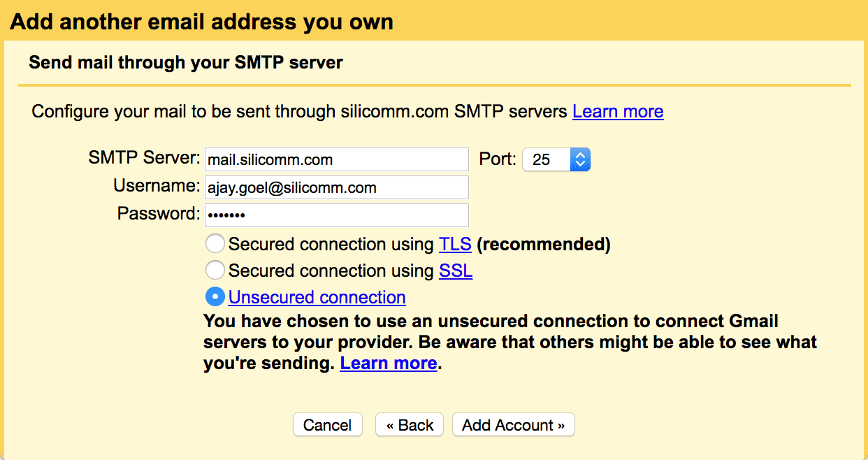Viewport: 868px width, 460px height.
Task: Click the Back button
Action: tap(409, 424)
